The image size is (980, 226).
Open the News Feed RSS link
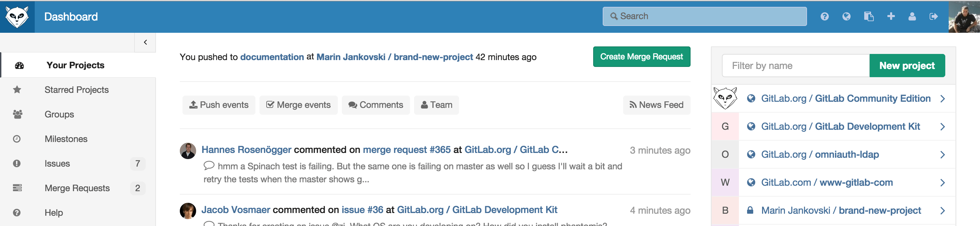coord(657,105)
